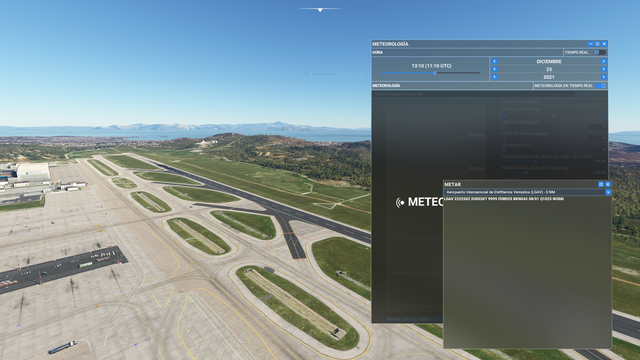Click the METAR report text line
The height and width of the screenshot is (360, 640).
click(504, 199)
